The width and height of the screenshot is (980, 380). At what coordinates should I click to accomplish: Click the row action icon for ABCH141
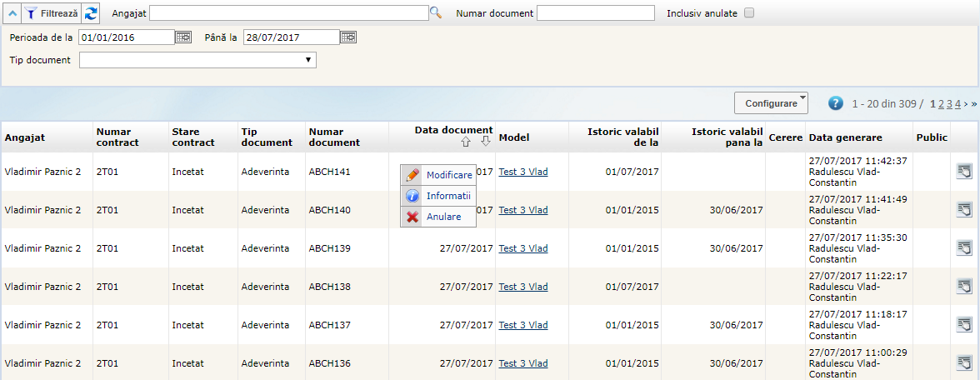click(x=964, y=172)
